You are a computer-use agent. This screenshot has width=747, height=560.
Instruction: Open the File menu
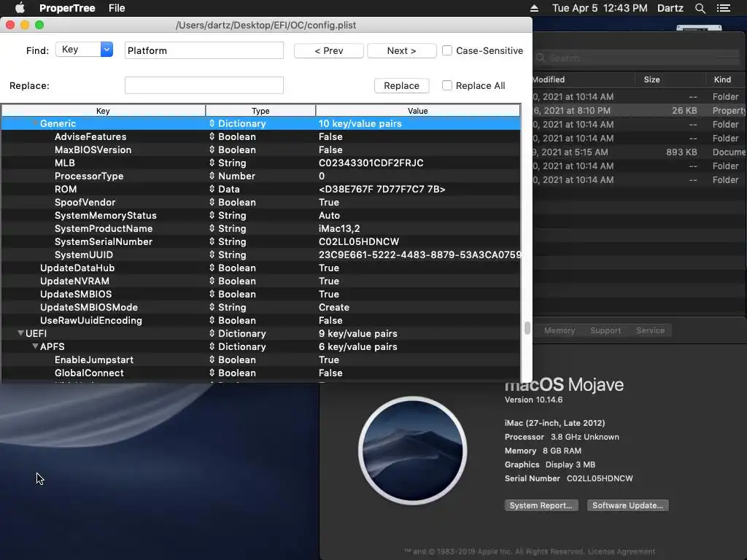click(117, 8)
